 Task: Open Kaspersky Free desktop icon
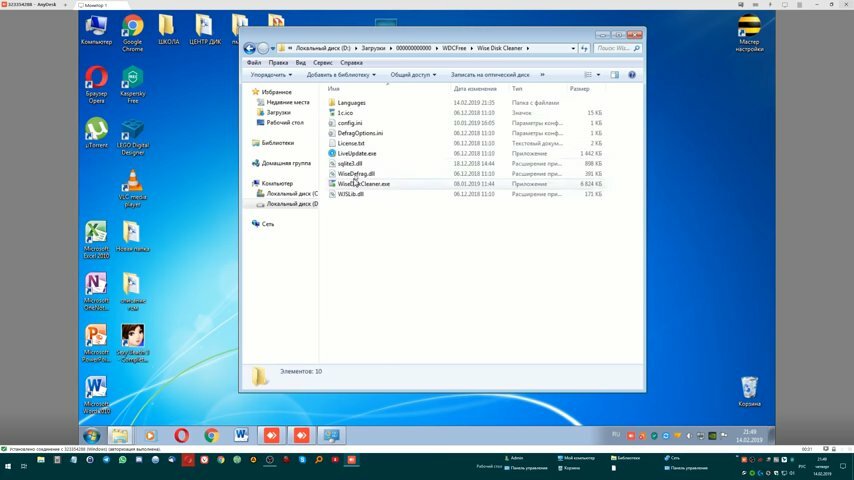[132, 85]
